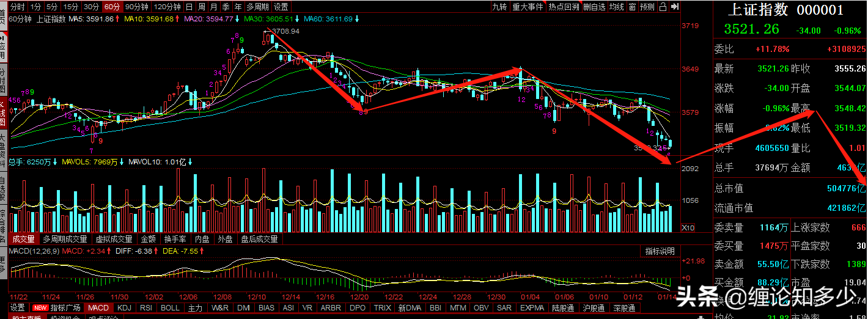
Task: Select the MTM indicator tab
Action: click(458, 308)
